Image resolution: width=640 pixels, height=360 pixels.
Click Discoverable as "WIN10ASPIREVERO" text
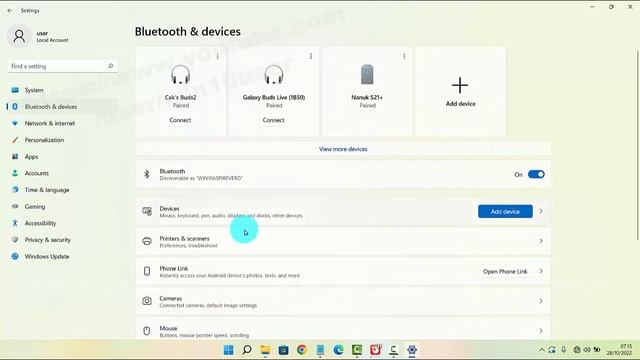point(201,178)
